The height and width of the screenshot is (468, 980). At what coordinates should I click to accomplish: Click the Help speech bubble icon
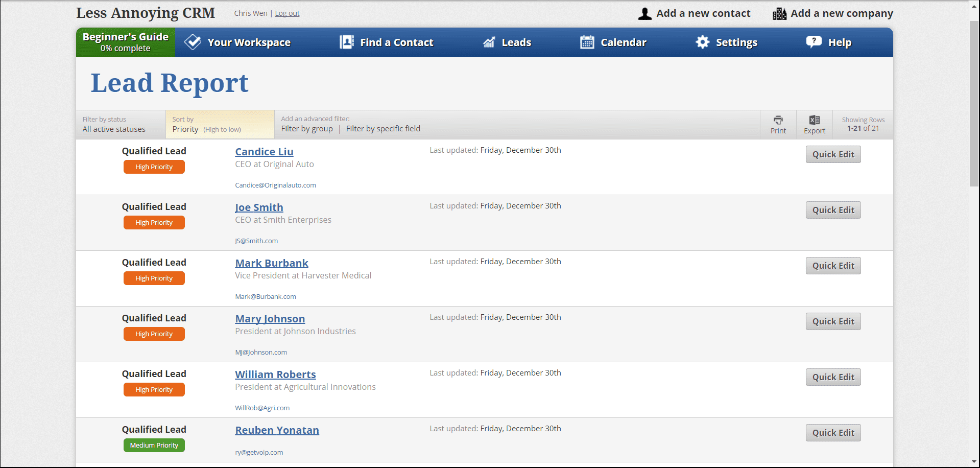pos(814,42)
